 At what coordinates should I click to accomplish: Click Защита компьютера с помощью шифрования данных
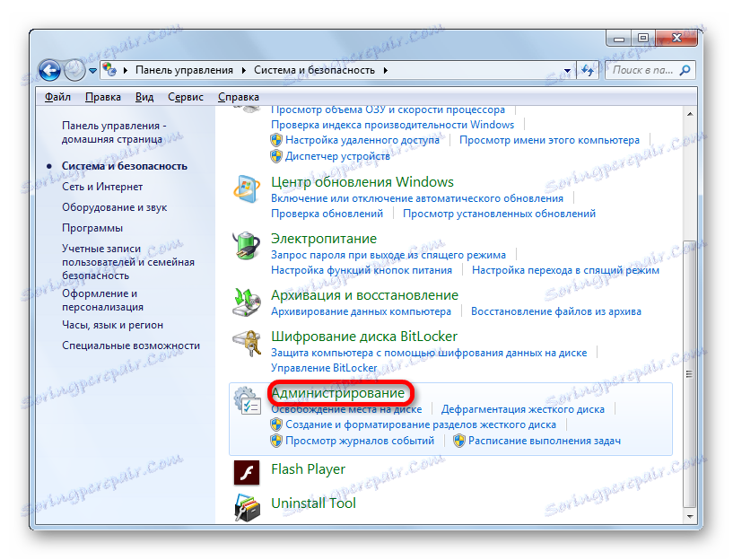[429, 353]
